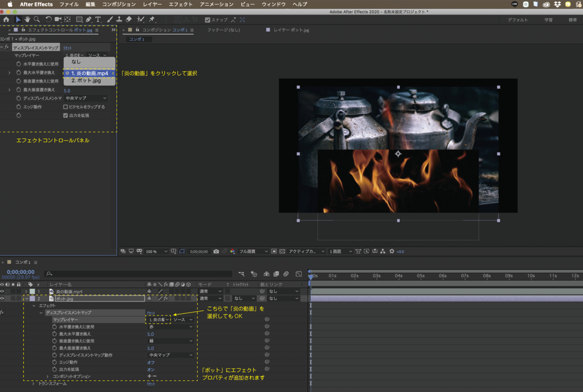Collapse the エフェクト group in timeline
Viewport: 583px width, 392px height.
[34, 306]
